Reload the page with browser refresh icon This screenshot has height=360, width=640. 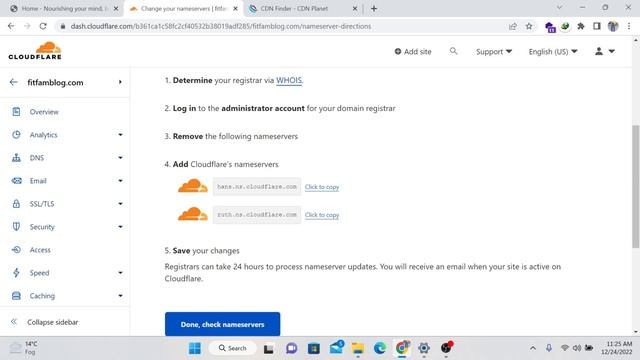(x=43, y=26)
